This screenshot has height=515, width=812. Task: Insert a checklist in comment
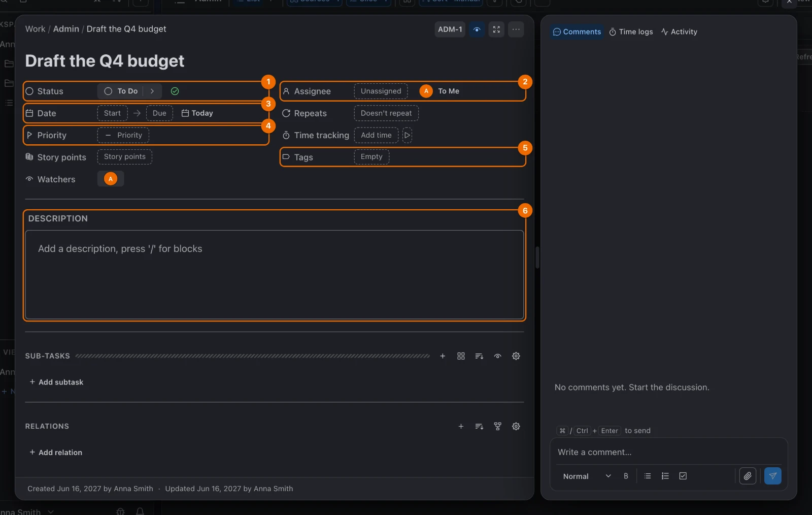[x=683, y=476]
